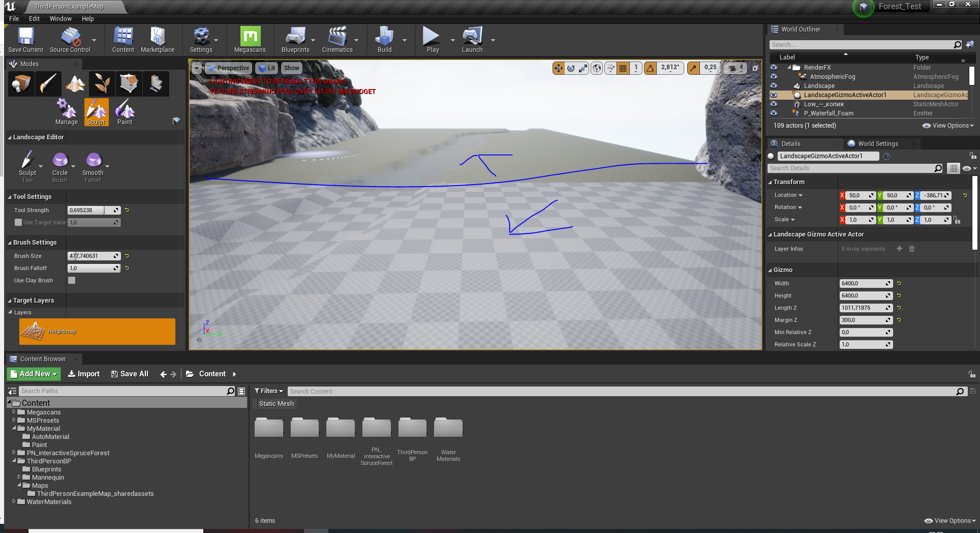Collapse the Brush Settings section

pos(10,243)
